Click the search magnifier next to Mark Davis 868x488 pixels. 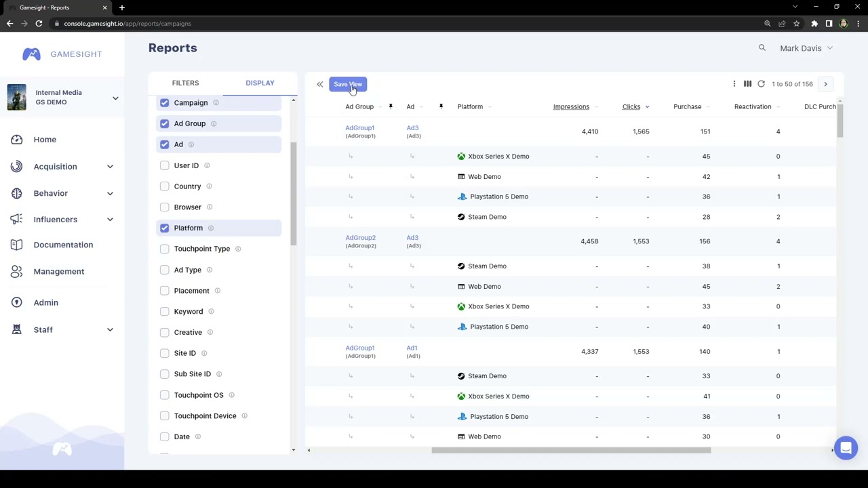pos(762,48)
